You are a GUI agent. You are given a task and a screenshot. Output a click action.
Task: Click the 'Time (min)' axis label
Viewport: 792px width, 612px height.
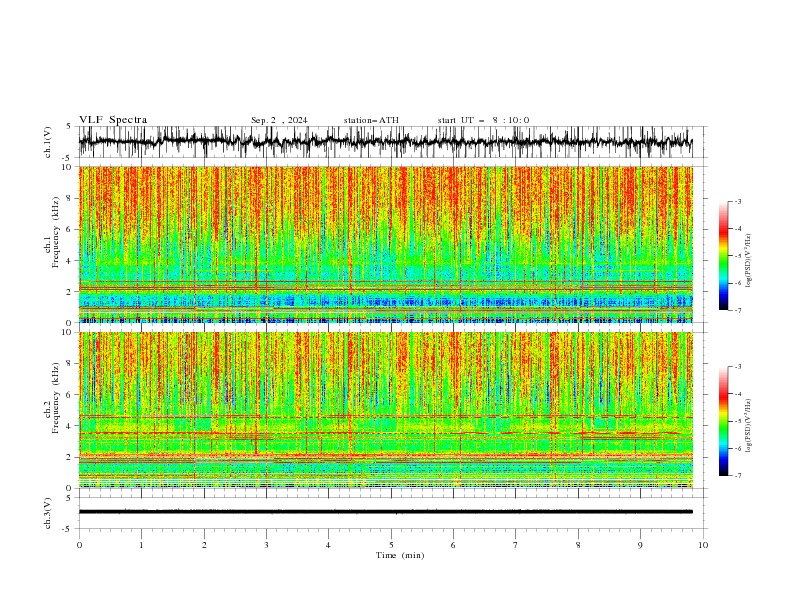(x=400, y=555)
